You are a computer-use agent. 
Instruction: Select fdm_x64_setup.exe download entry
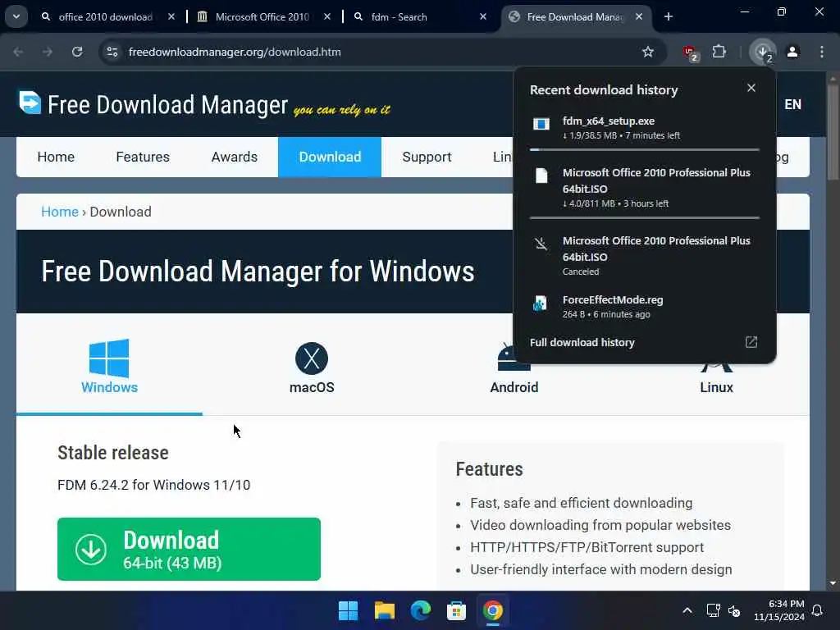[x=645, y=128]
